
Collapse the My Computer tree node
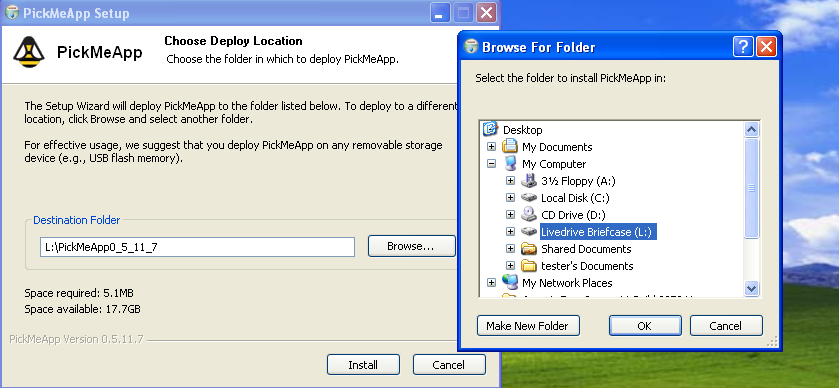point(491,164)
